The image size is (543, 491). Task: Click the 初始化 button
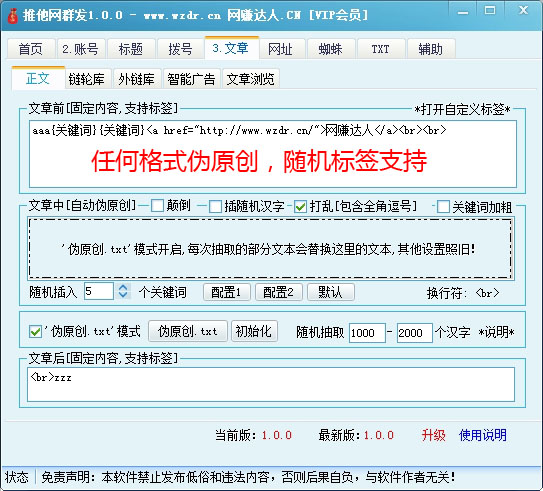point(254,331)
